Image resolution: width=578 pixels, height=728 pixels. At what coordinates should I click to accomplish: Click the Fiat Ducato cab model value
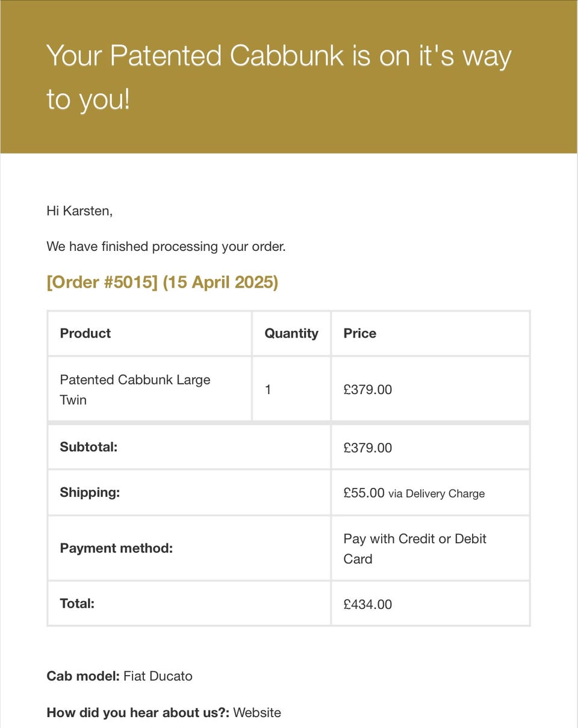[x=158, y=676]
